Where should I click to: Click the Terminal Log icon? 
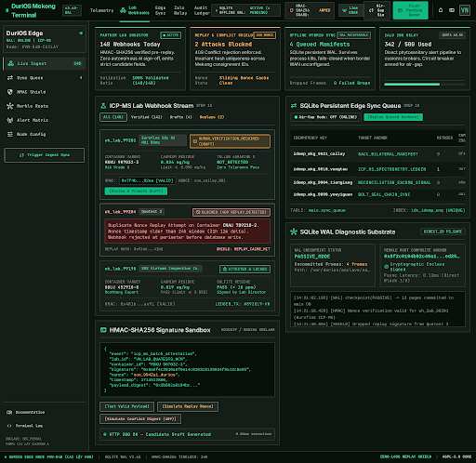point(9,426)
